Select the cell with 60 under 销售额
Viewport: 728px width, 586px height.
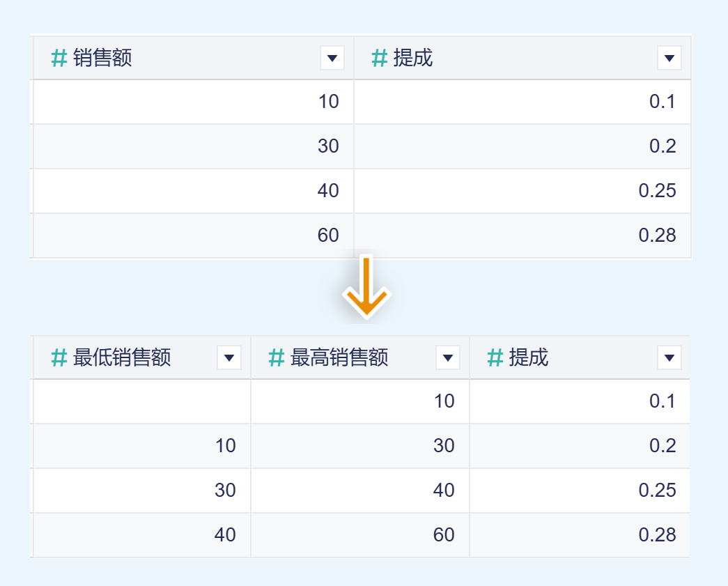[328, 236]
